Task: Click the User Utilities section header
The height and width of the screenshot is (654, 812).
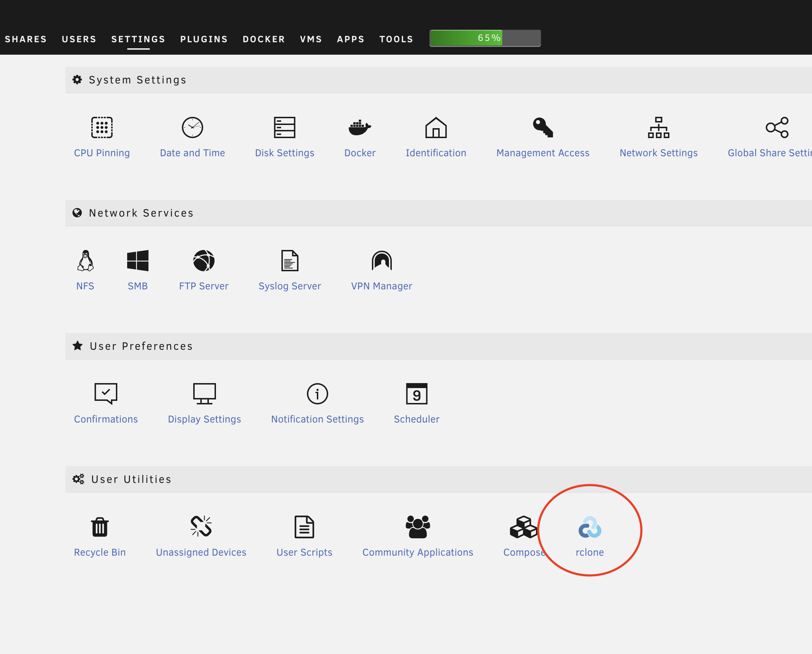Action: [131, 479]
